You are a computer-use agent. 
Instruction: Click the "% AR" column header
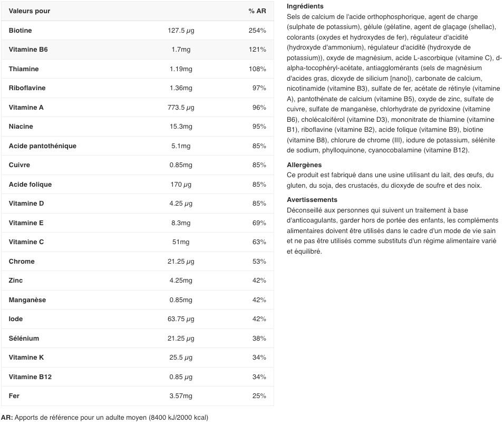tap(257, 11)
